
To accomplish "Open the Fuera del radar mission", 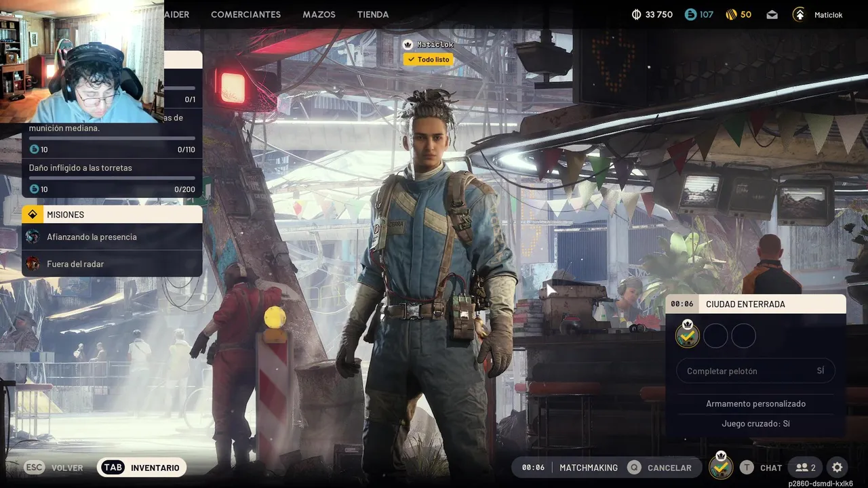I will tap(112, 264).
